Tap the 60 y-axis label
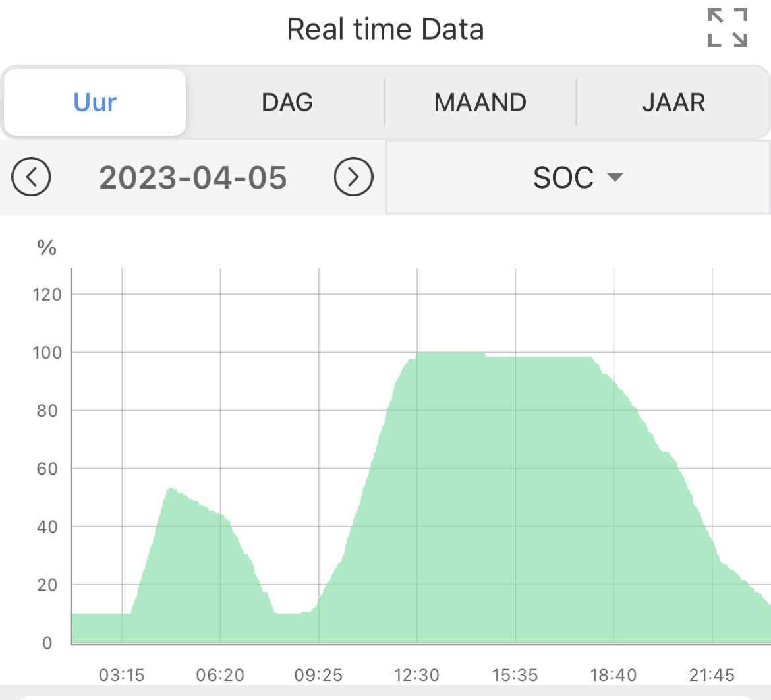 click(x=47, y=469)
